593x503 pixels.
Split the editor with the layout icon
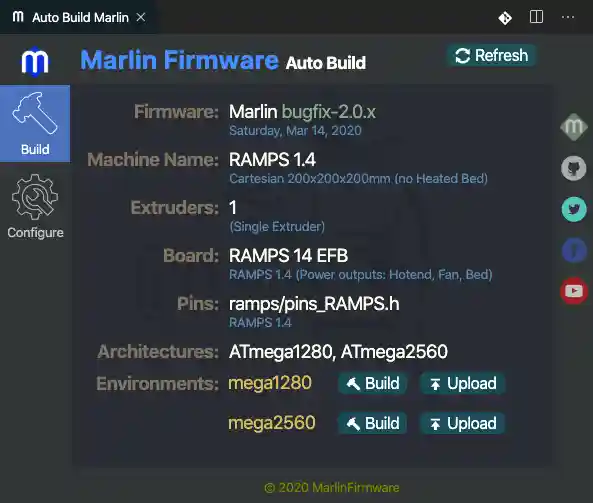point(536,17)
